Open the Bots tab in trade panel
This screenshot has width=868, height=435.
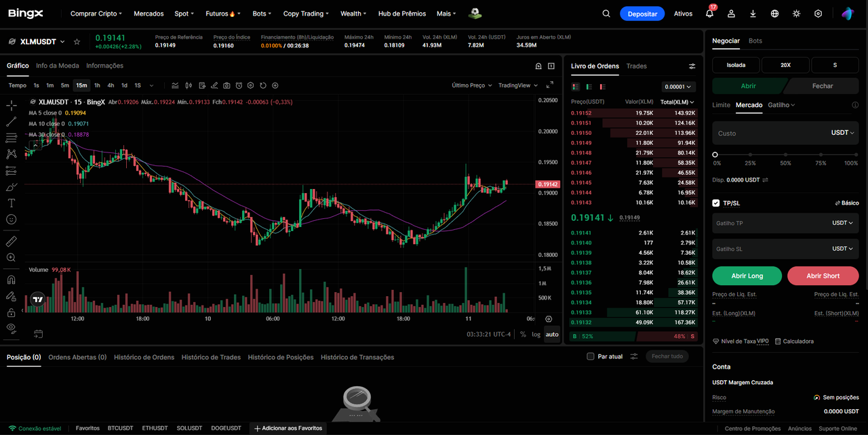tap(755, 41)
